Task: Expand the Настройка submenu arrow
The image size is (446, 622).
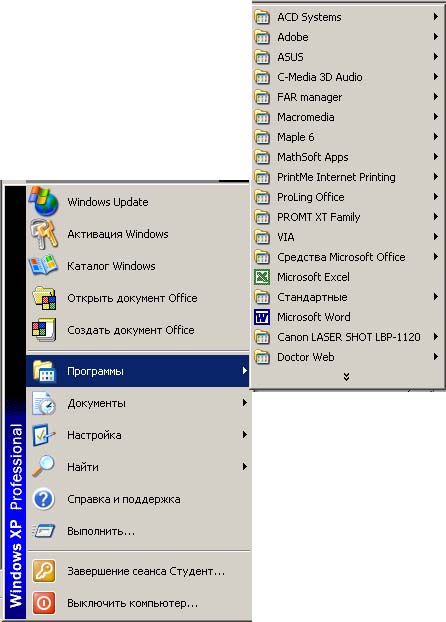Action: (x=244, y=435)
